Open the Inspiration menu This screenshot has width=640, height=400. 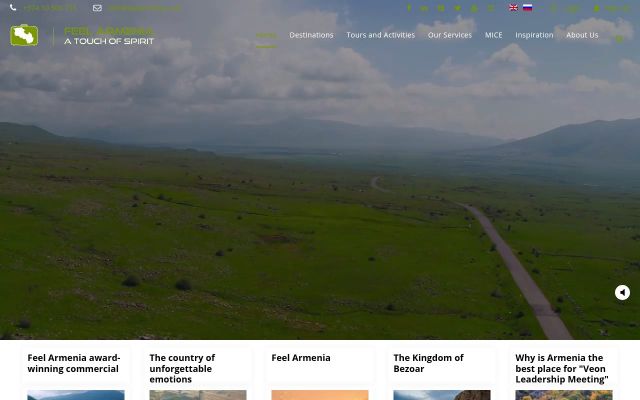[x=534, y=35]
